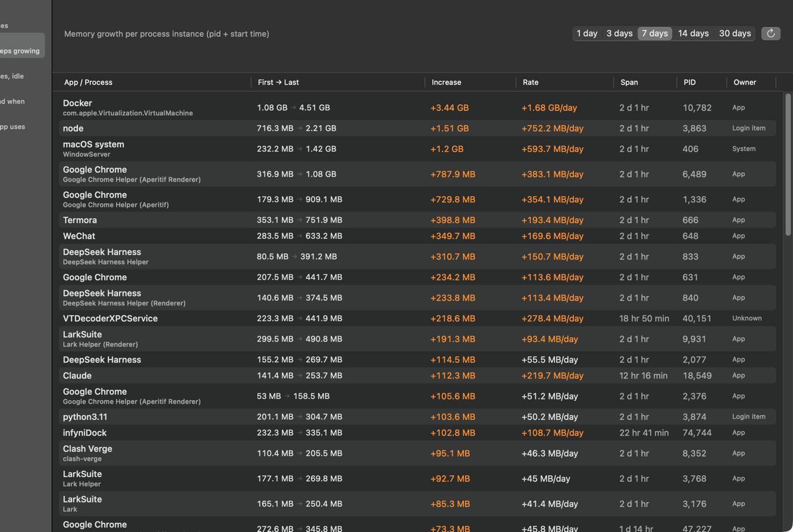The height and width of the screenshot is (532, 793).
Task: Select Google Chrome row with PID 631
Action: (x=417, y=277)
